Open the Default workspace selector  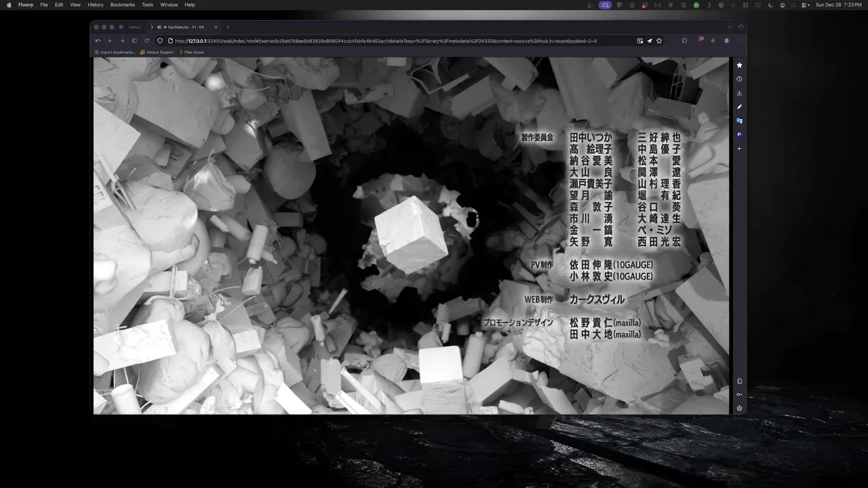[x=132, y=27]
